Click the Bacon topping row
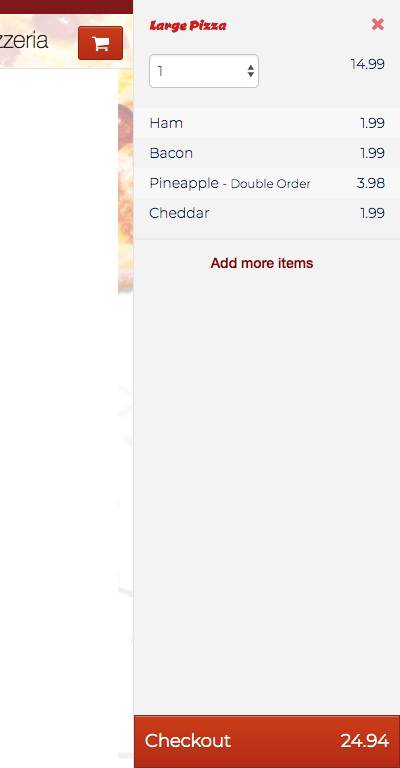400x768 pixels. click(x=267, y=153)
